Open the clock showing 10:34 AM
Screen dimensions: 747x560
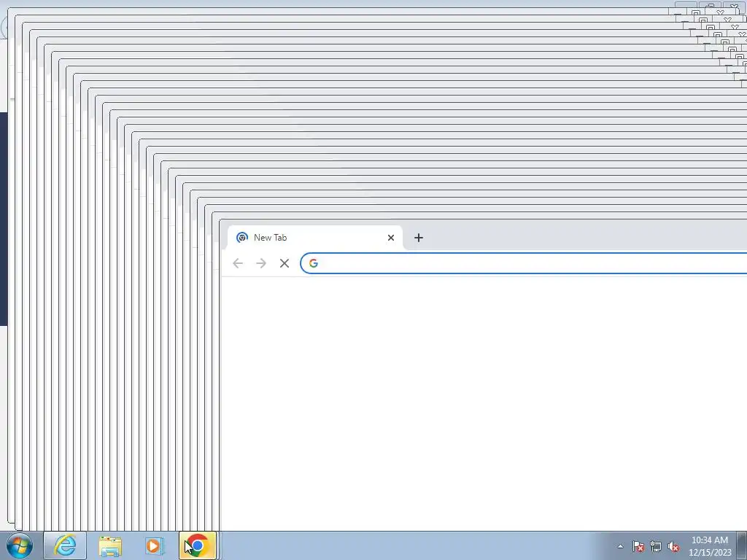click(710, 546)
